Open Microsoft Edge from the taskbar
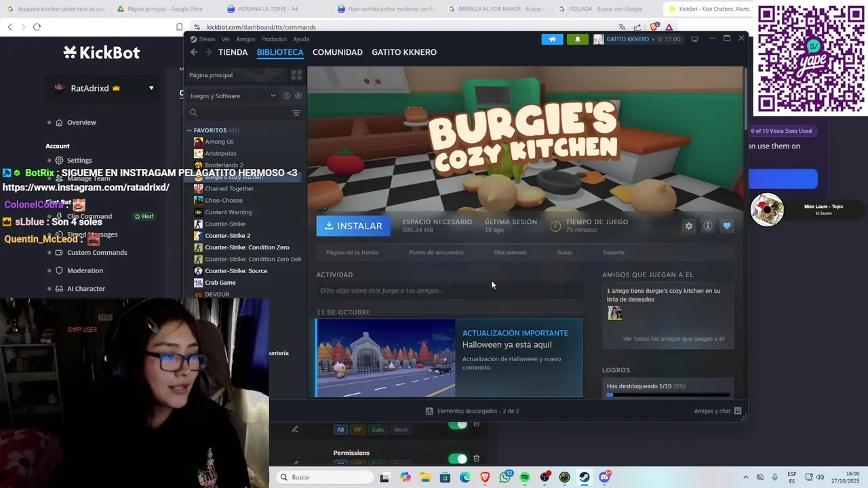Image resolution: width=868 pixels, height=488 pixels. (465, 477)
